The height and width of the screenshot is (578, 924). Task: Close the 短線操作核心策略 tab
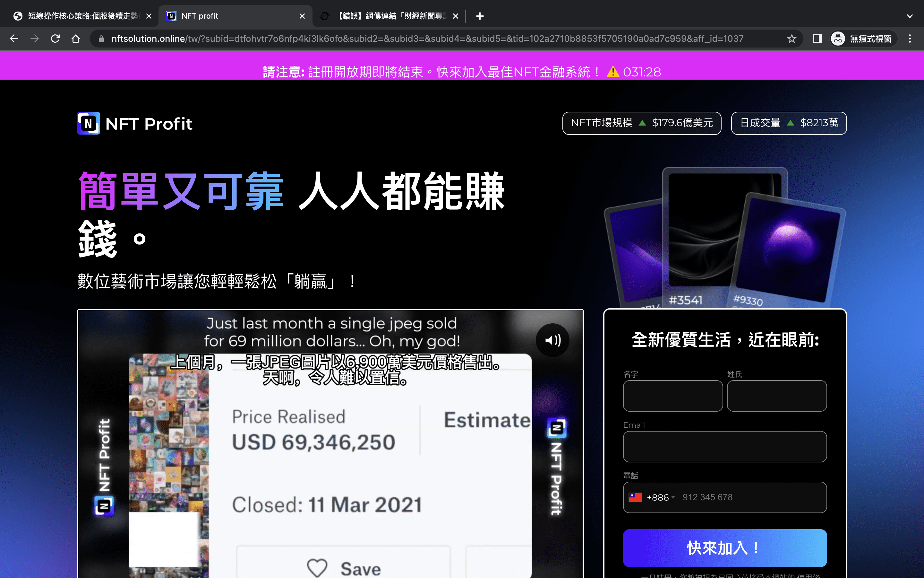pos(149,16)
